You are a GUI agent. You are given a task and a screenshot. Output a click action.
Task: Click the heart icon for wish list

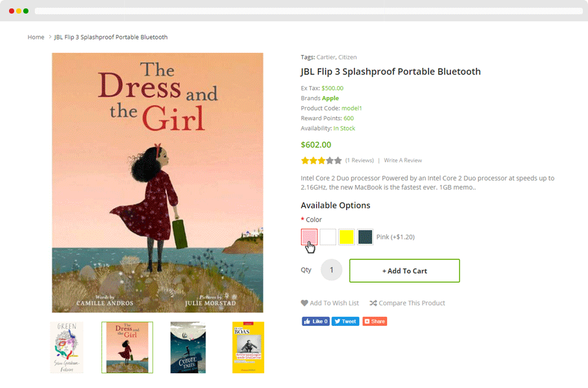click(304, 303)
